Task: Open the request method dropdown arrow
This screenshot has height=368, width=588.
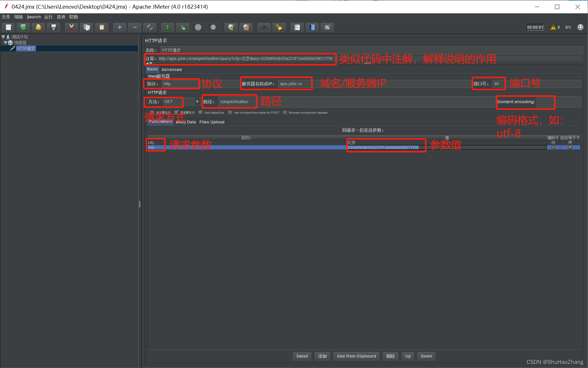Action: [x=197, y=102]
